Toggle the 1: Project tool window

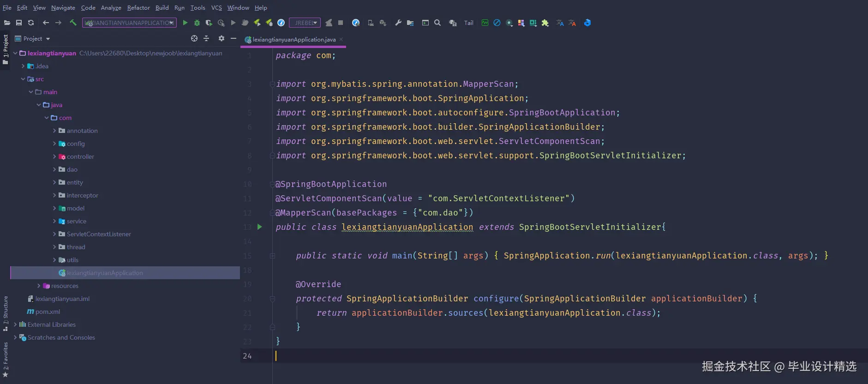5,49
